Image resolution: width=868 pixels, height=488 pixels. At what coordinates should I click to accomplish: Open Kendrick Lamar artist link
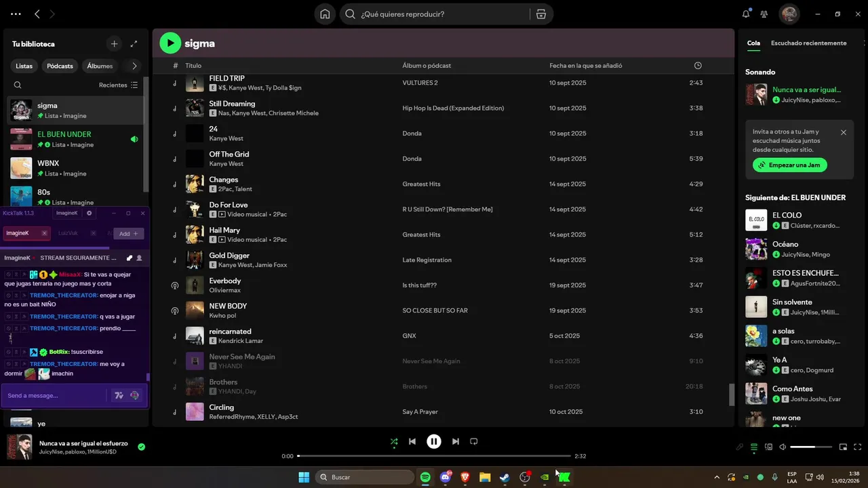[241, 341]
